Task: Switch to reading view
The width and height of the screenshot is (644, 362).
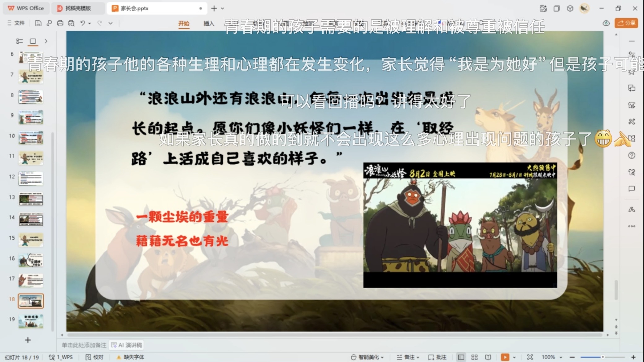Action: (x=488, y=357)
